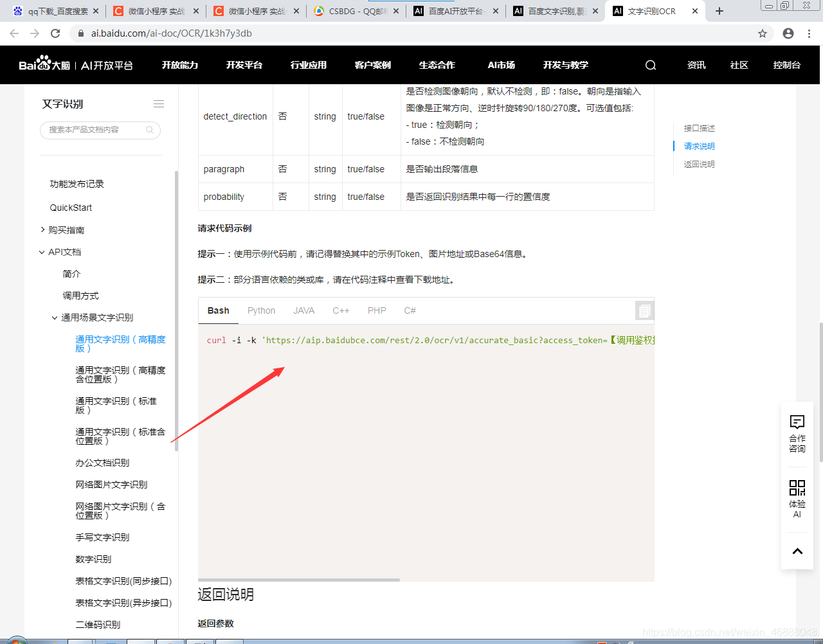Viewport: 823px width, 644px height.
Task: Switch to the 百度AI开放平台 tab
Action: tap(455, 11)
